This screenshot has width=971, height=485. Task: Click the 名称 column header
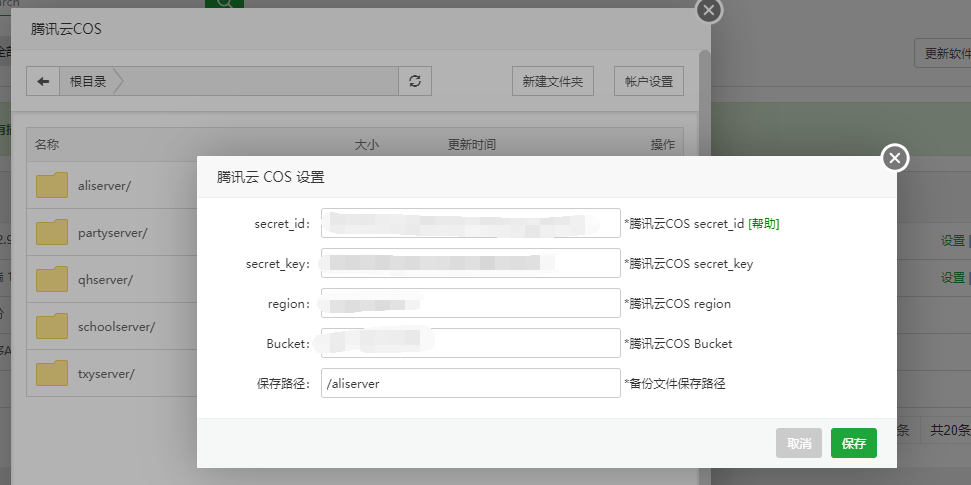click(x=47, y=145)
